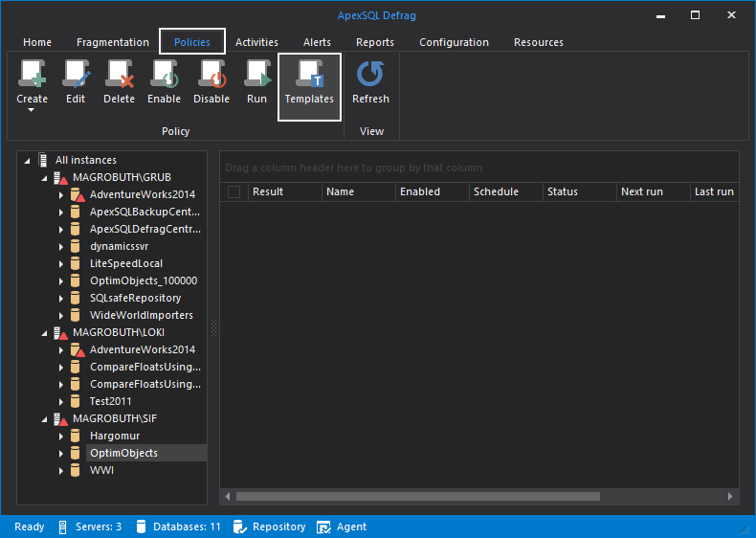Open the Activities tab
The height and width of the screenshot is (538, 756).
(x=256, y=42)
